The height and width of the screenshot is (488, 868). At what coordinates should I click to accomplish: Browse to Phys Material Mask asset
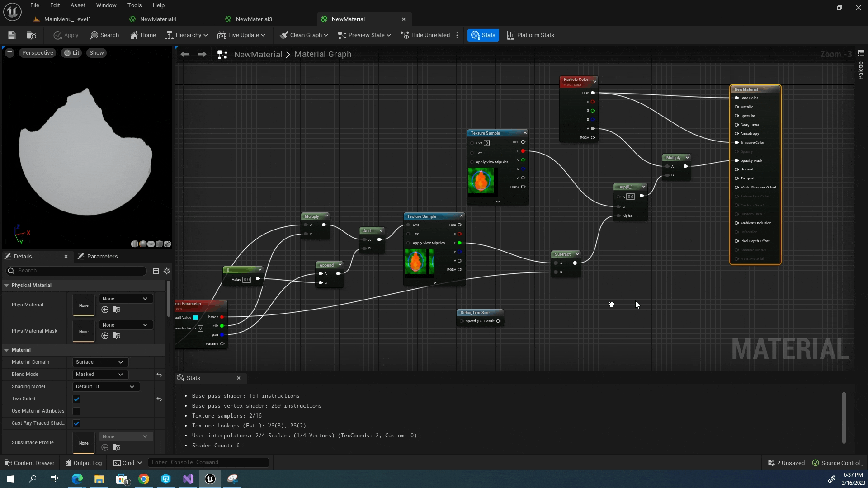click(117, 336)
